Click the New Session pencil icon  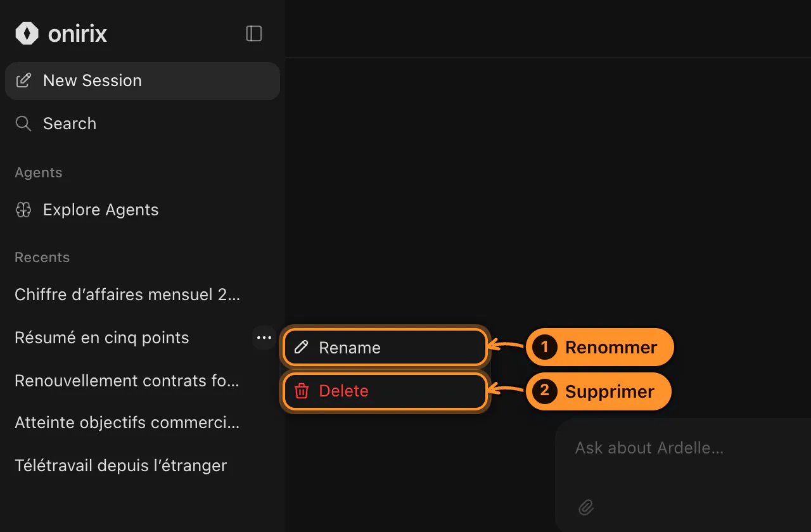[x=23, y=80]
